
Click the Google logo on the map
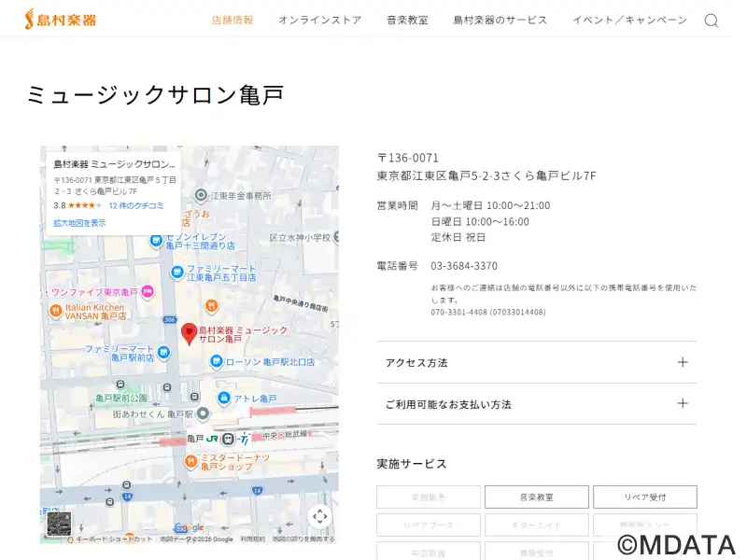click(190, 527)
